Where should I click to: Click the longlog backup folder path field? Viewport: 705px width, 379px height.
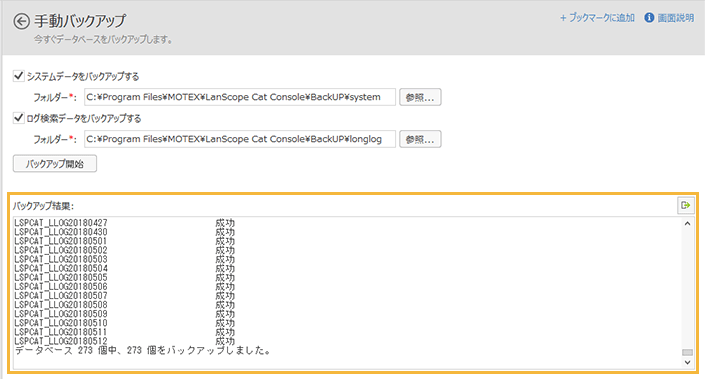click(x=240, y=139)
